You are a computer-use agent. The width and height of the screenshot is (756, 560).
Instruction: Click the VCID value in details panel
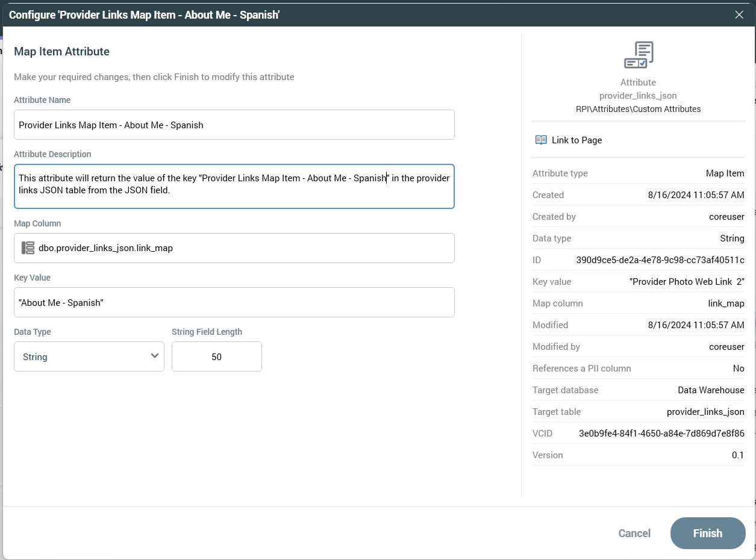[x=661, y=434]
